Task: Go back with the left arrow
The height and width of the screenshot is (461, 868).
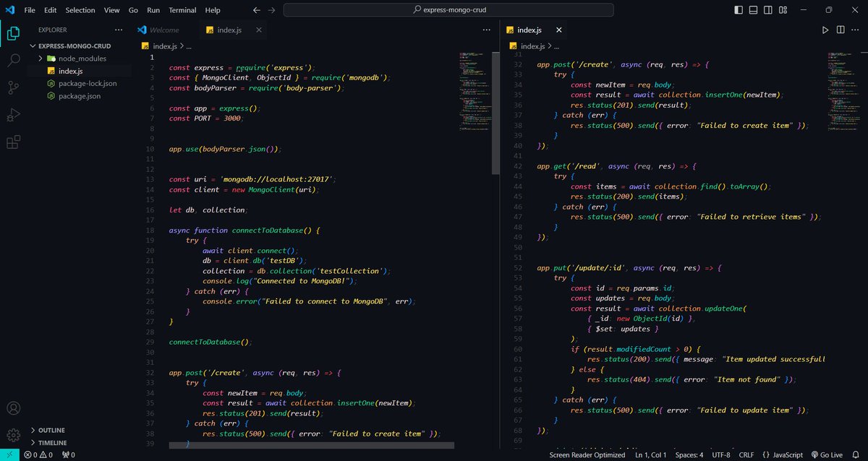Action: pos(257,10)
